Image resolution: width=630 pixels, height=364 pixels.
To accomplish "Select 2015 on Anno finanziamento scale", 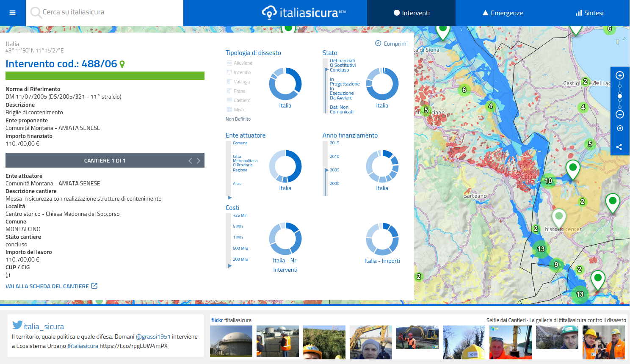I will (334, 143).
